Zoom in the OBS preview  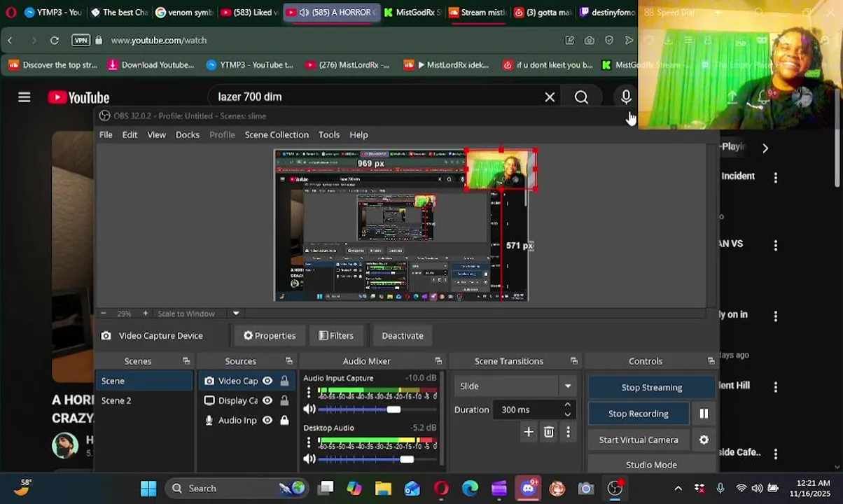(x=145, y=314)
